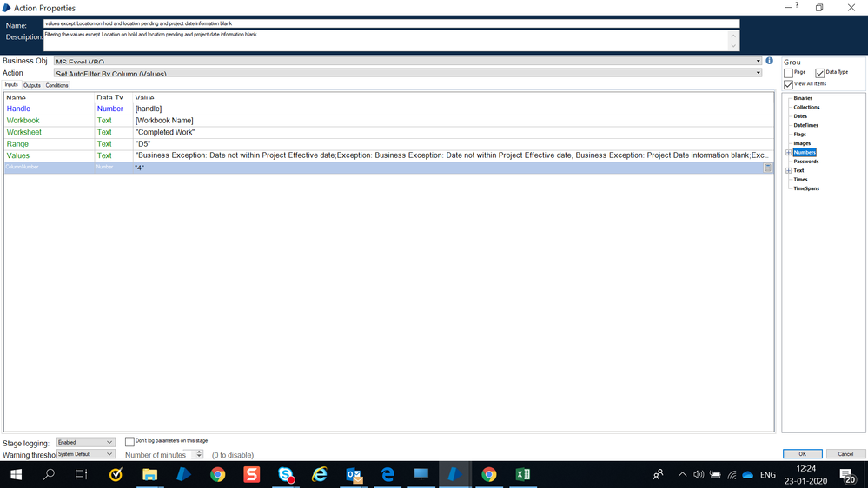Expand the Numbers tree node

pyautogui.click(x=788, y=152)
